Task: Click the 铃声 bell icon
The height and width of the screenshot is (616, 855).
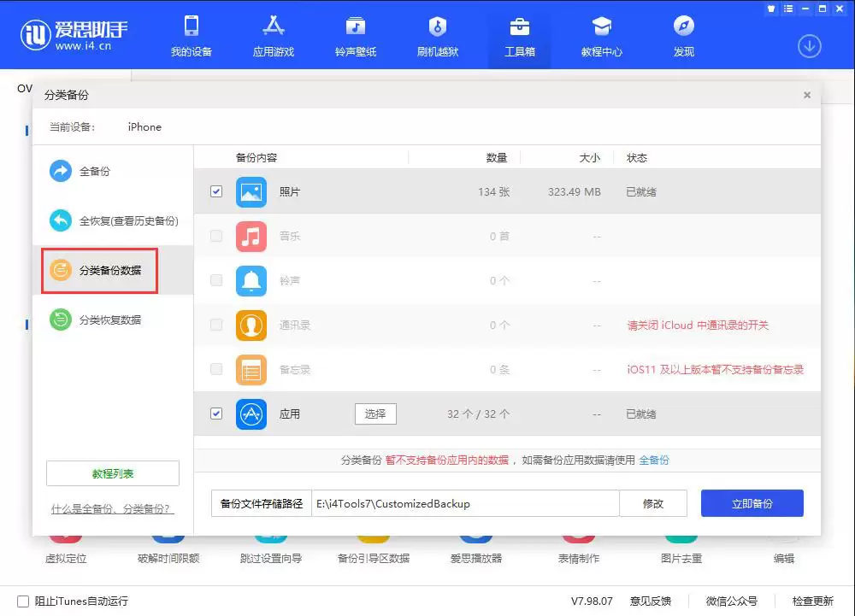Action: pos(251,281)
